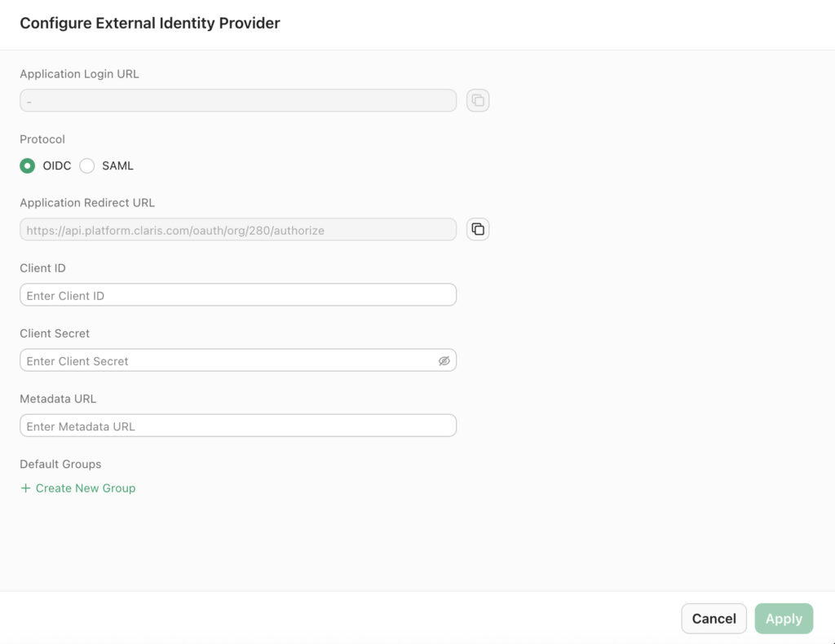Click the Client ID field label

[x=42, y=268]
